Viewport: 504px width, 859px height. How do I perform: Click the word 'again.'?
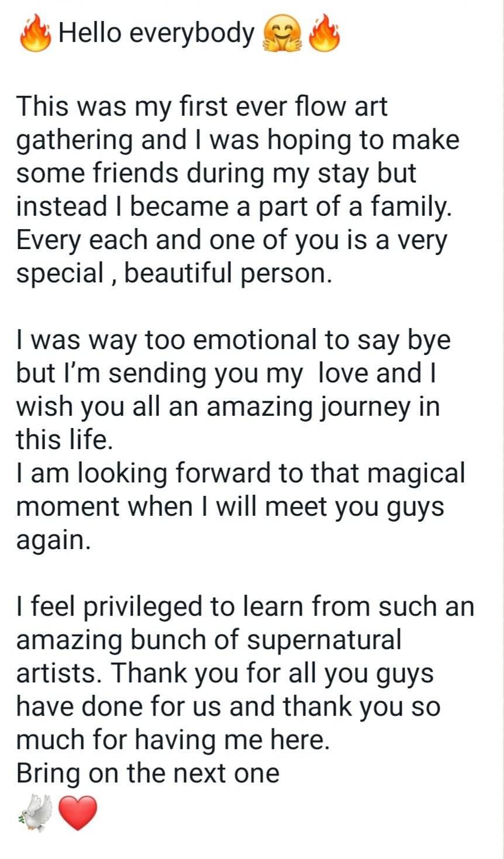click(x=53, y=540)
